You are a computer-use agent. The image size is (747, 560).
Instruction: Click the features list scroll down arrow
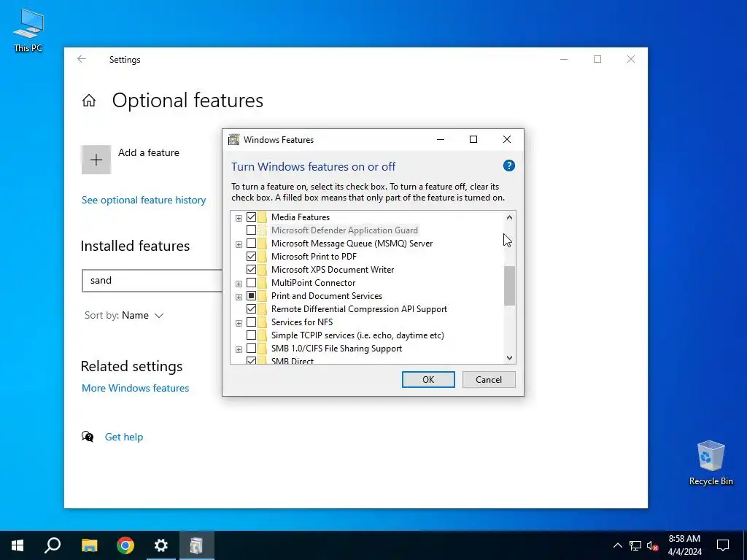[x=509, y=357]
